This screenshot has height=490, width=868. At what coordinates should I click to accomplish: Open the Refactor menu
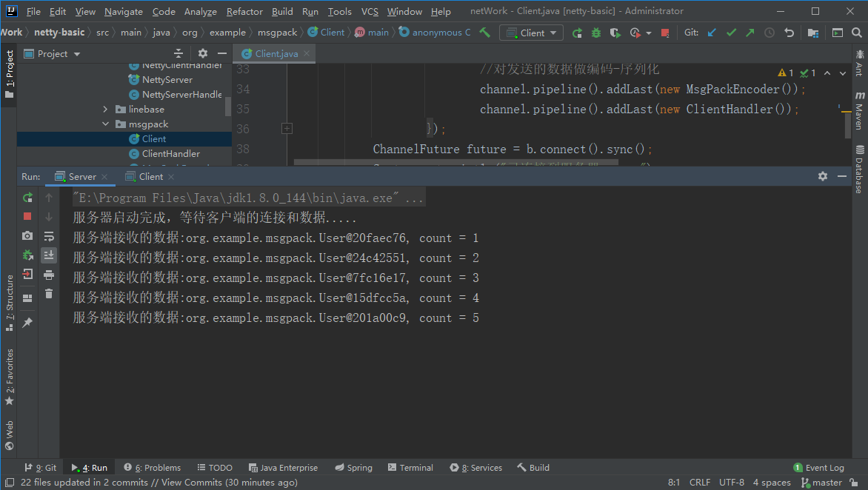tap(244, 12)
